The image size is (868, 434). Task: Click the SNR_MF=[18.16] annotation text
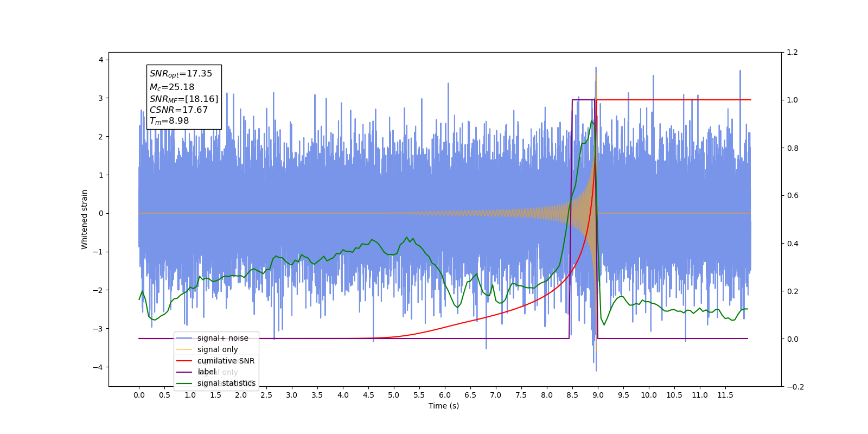tap(184, 99)
